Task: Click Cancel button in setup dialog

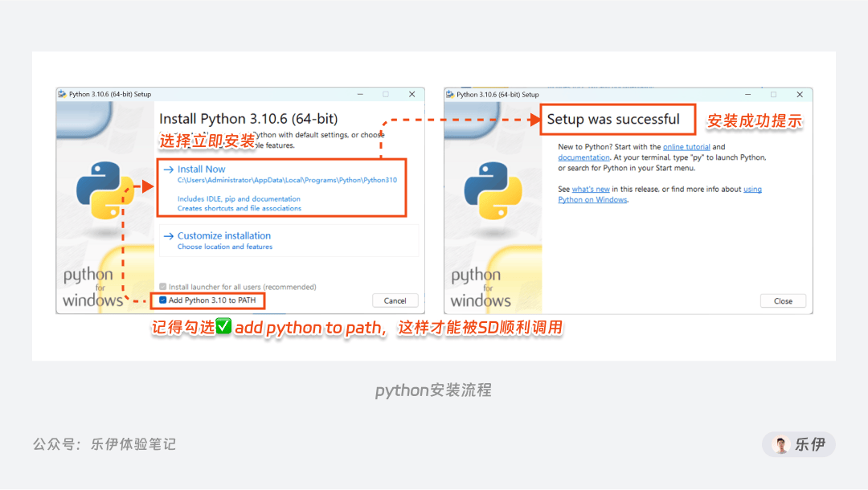Action: click(395, 301)
